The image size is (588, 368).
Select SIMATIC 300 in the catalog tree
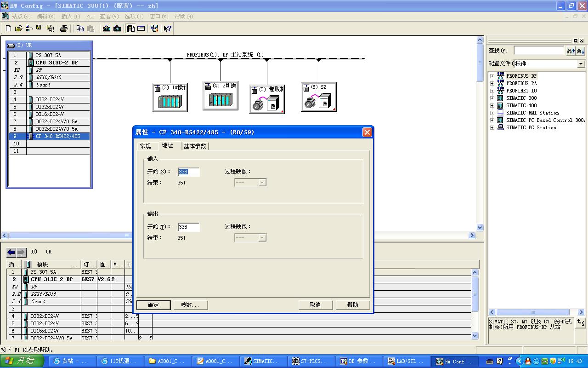[x=521, y=98]
